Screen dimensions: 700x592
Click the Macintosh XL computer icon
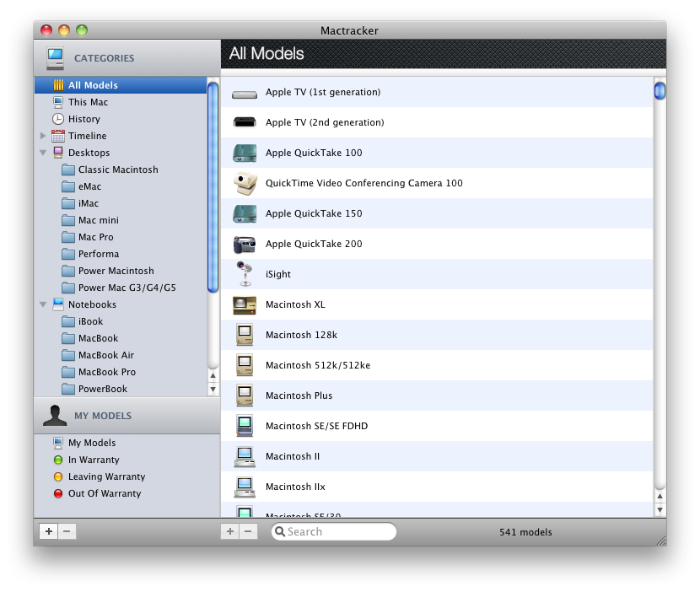tap(245, 305)
